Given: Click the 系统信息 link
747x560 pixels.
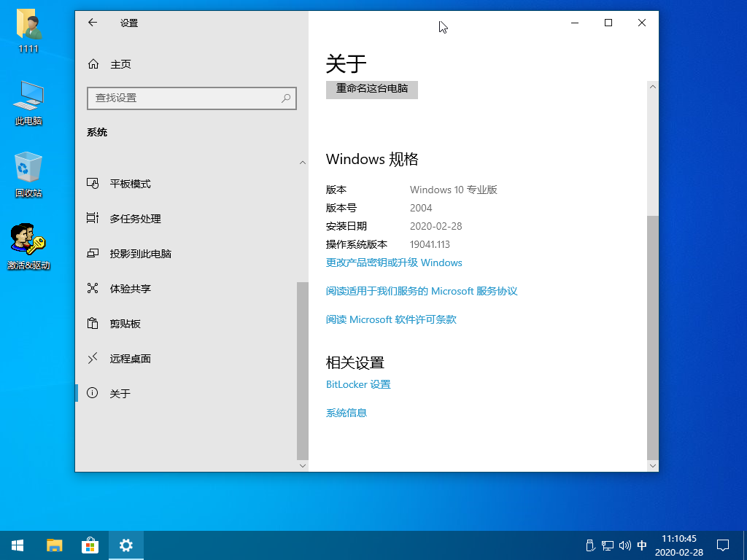Looking at the screenshot, I should (x=346, y=412).
